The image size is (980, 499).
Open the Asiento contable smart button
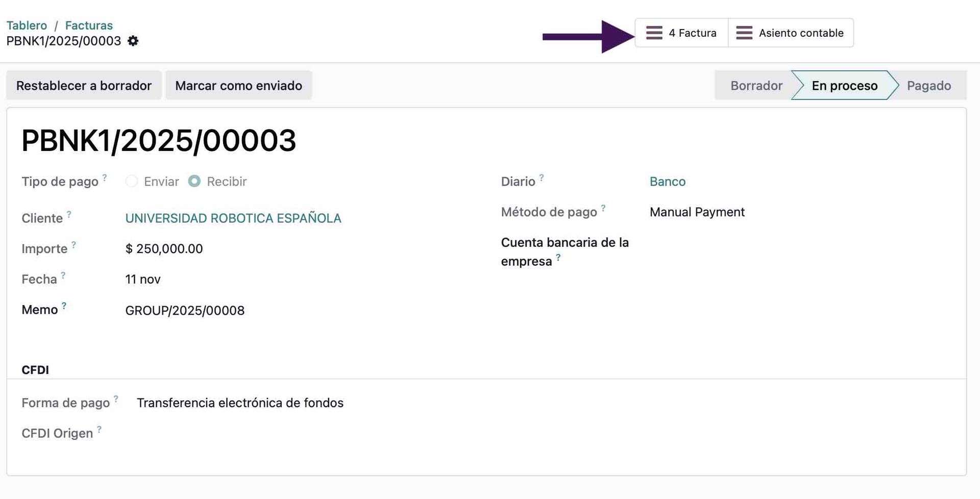coord(792,33)
